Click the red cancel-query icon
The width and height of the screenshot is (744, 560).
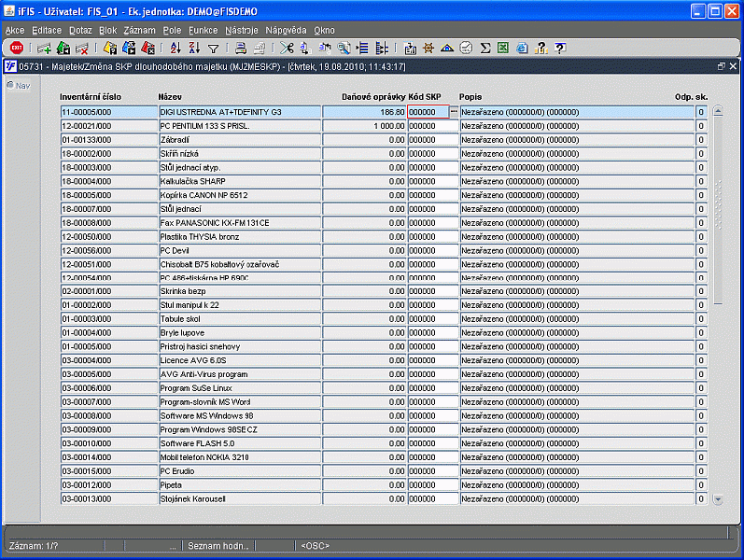coord(148,48)
